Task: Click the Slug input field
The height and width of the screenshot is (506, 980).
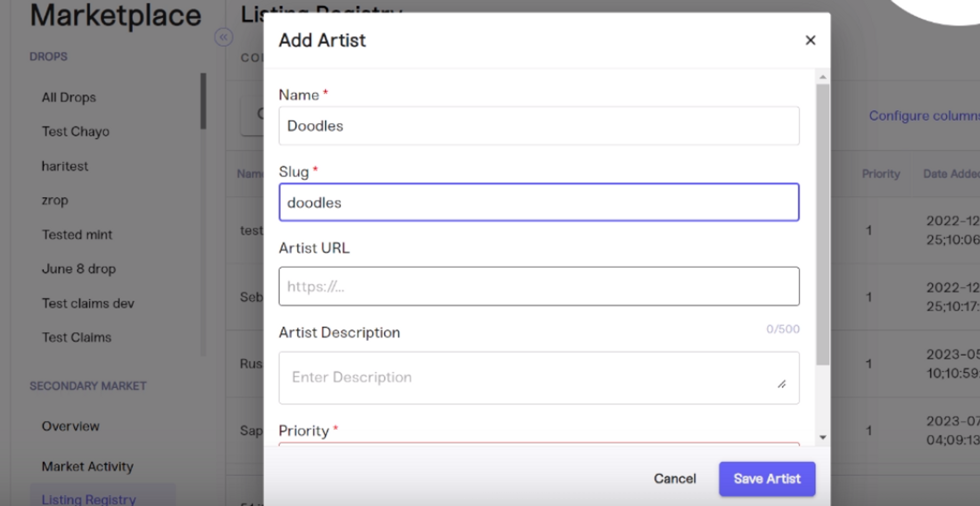Action: tap(539, 202)
